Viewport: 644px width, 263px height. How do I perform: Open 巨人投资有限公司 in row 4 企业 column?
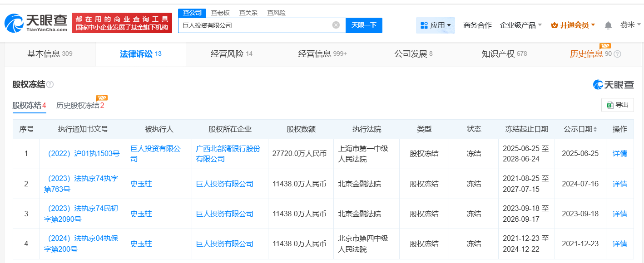pos(225,244)
